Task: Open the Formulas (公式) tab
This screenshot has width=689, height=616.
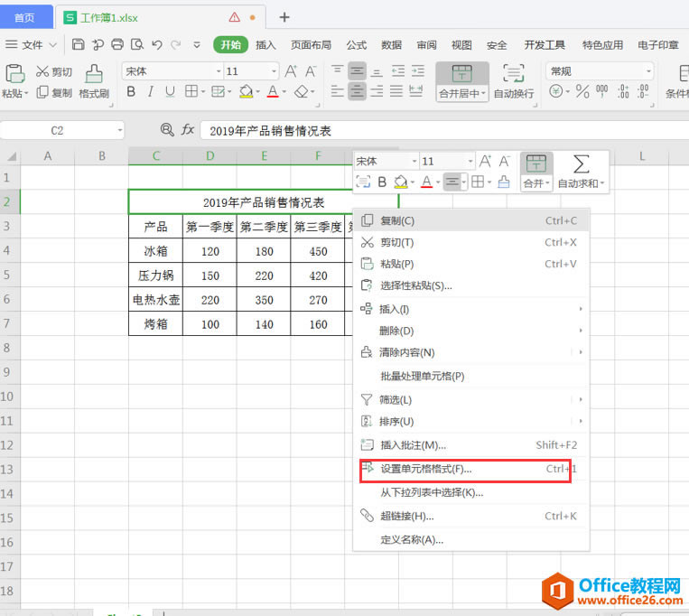Action: (356, 45)
